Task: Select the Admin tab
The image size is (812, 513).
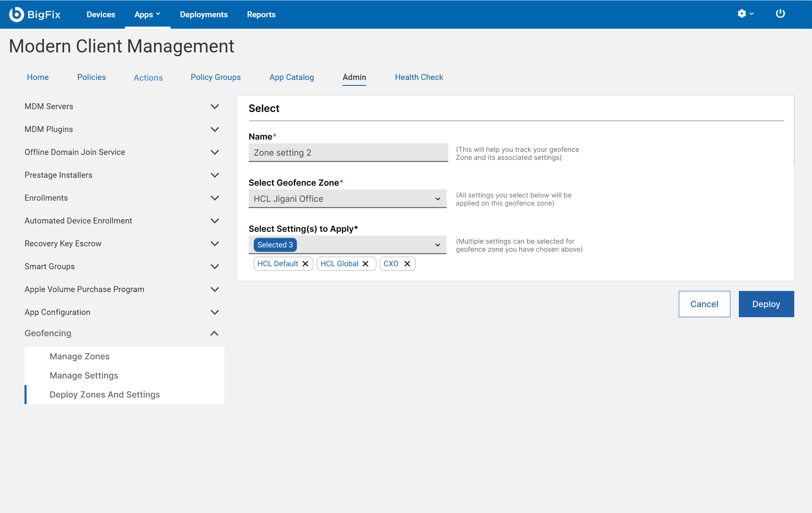Action: click(354, 77)
